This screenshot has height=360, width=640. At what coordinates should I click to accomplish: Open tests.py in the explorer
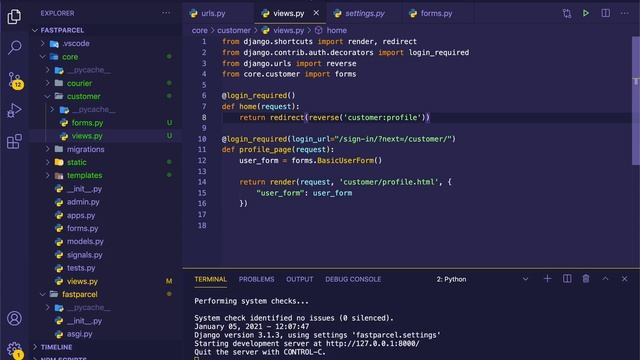[81, 268]
